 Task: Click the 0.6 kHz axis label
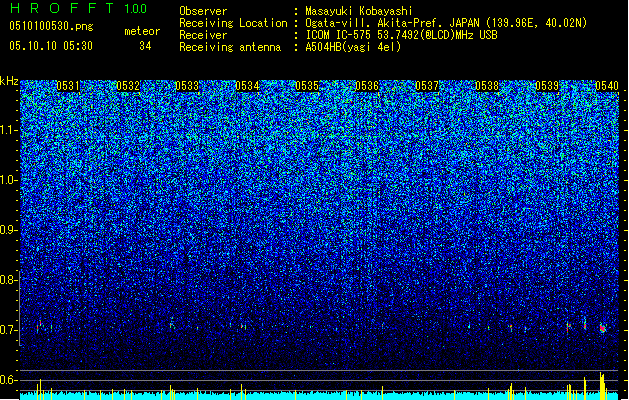(x=9, y=380)
